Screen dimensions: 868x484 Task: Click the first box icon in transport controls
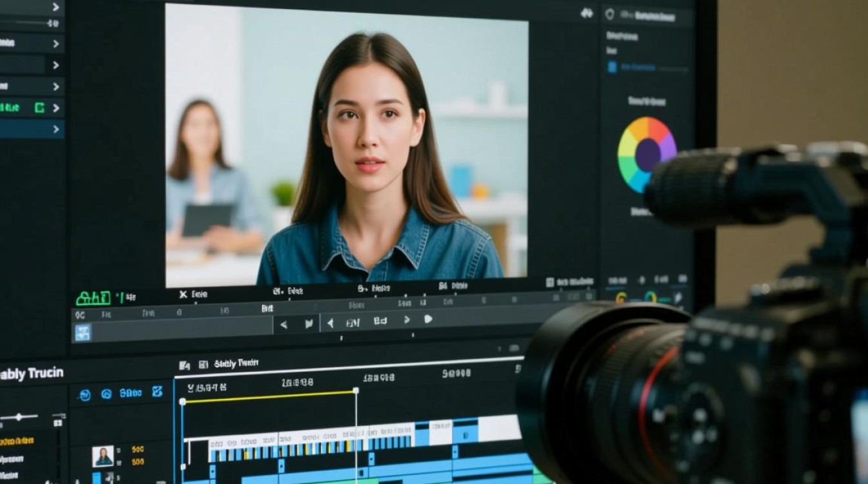353,322
